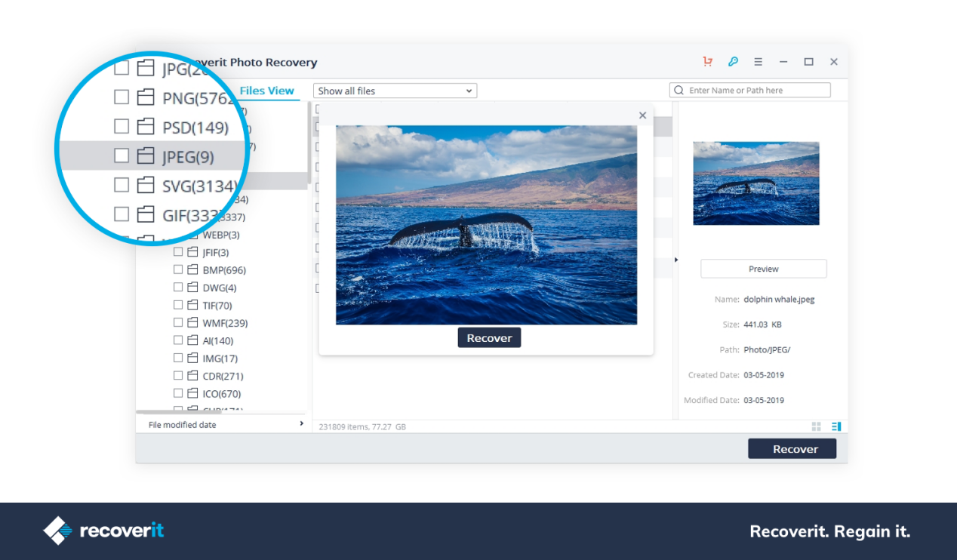The height and width of the screenshot is (560, 957).
Task: Check the GIF file type checkbox
Action: pyautogui.click(x=120, y=215)
